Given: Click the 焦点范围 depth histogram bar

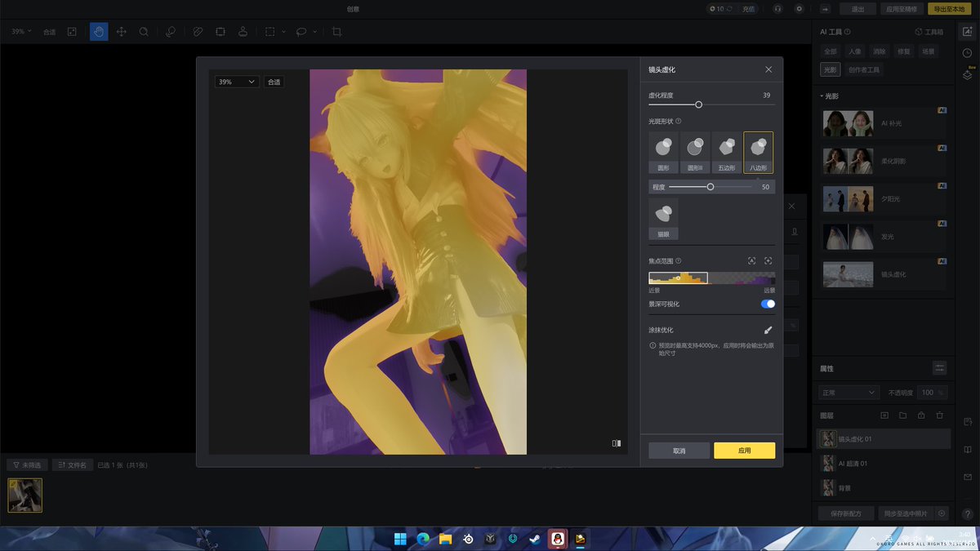Looking at the screenshot, I should point(711,278).
